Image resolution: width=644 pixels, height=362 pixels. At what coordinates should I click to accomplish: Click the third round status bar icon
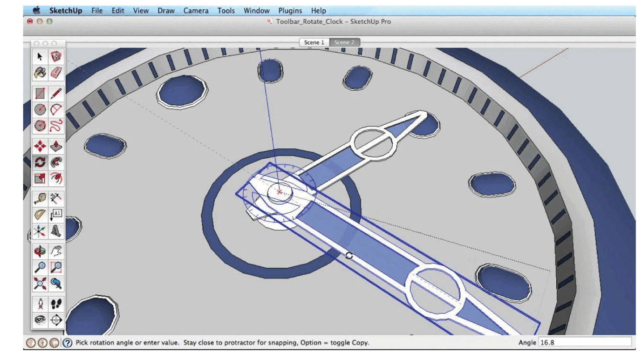54,343
